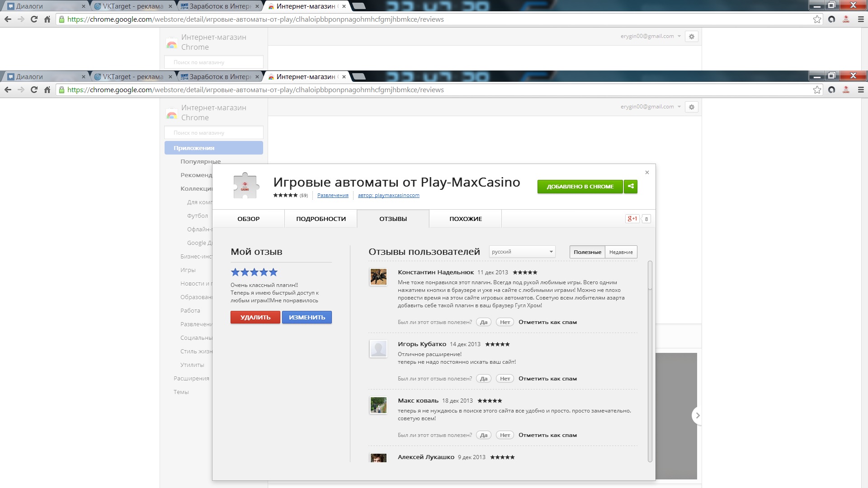The image size is (868, 488).
Task: Click reviewer name Константин Надельнюк
Action: point(436,272)
